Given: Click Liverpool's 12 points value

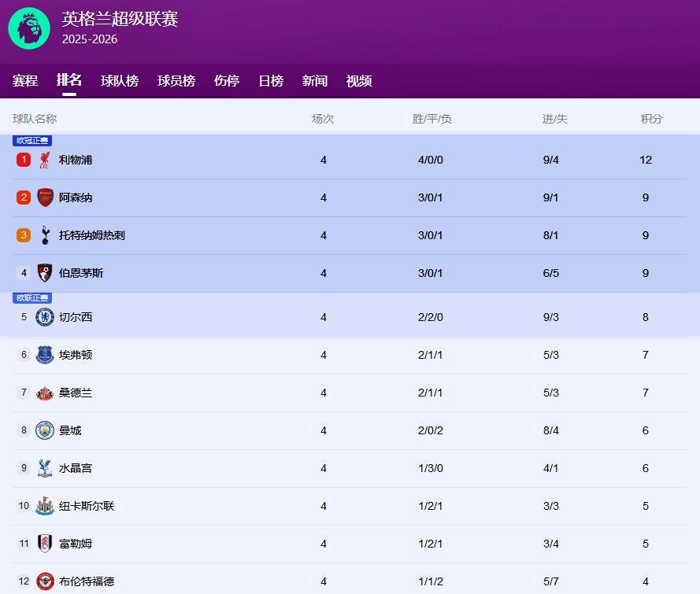Looking at the screenshot, I should coord(646,160).
